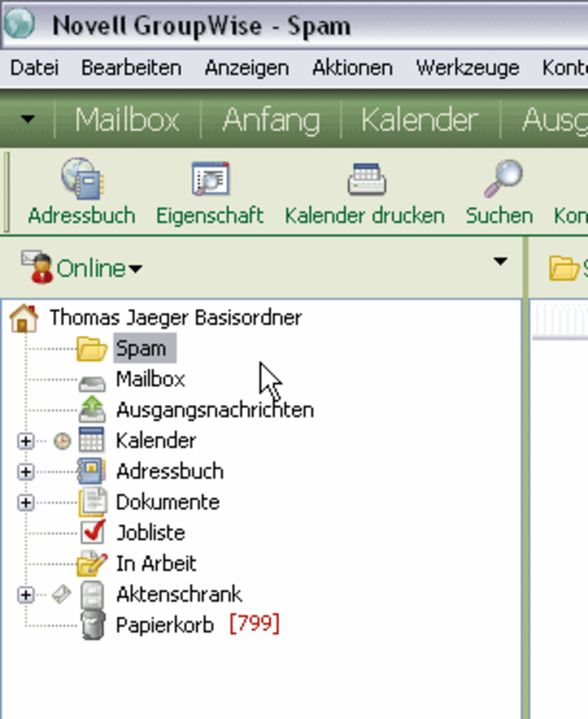Select the Jobliste folder
The width and height of the screenshot is (588, 719).
click(150, 533)
